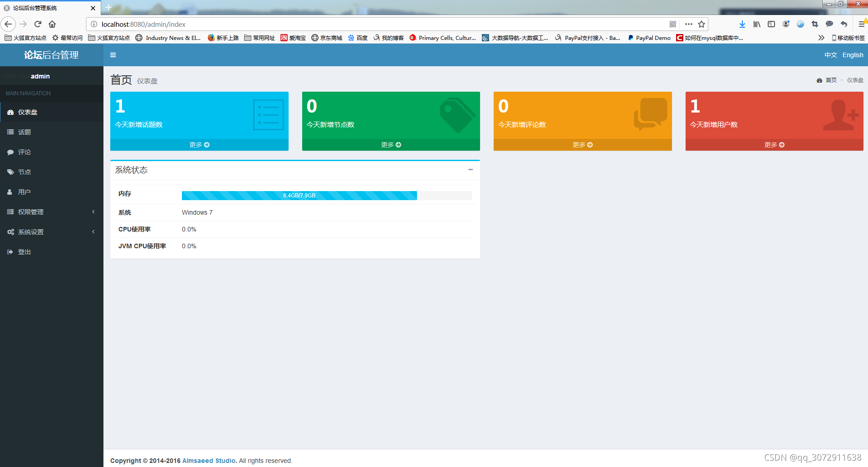Click the 论坛后台管理 logo header
Image resolution: width=868 pixels, height=467 pixels.
pyautogui.click(x=52, y=55)
